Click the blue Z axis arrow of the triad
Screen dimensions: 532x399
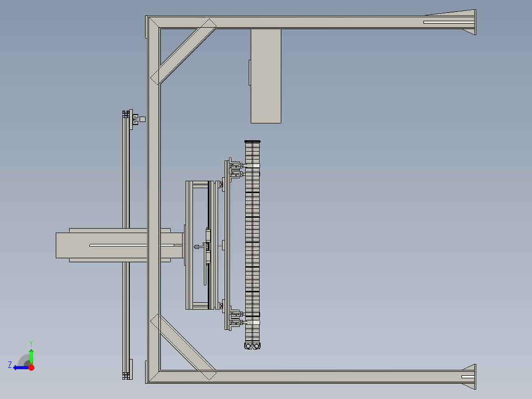tap(20, 367)
